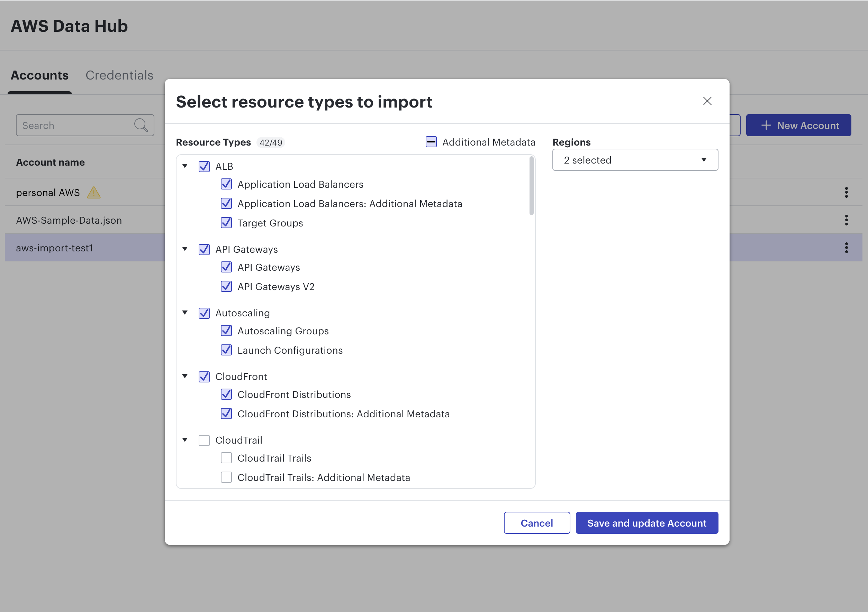The image size is (868, 612).
Task: Switch to the Accounts tab
Action: pos(39,75)
